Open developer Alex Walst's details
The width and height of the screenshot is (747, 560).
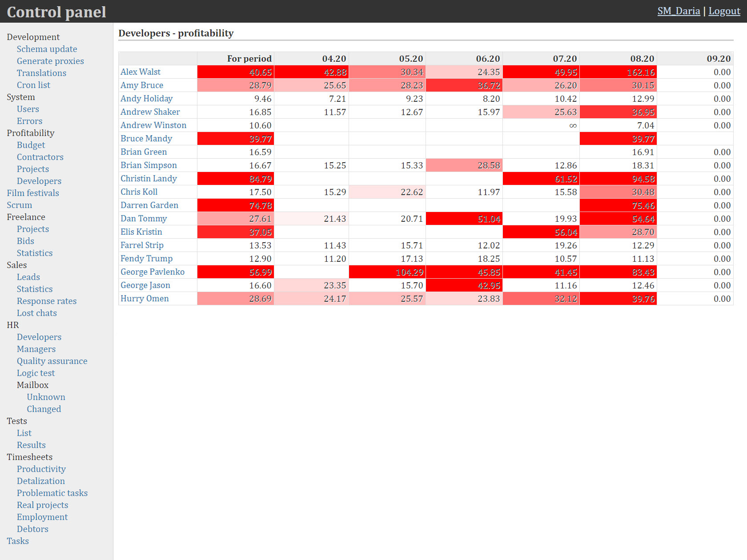pyautogui.click(x=141, y=72)
